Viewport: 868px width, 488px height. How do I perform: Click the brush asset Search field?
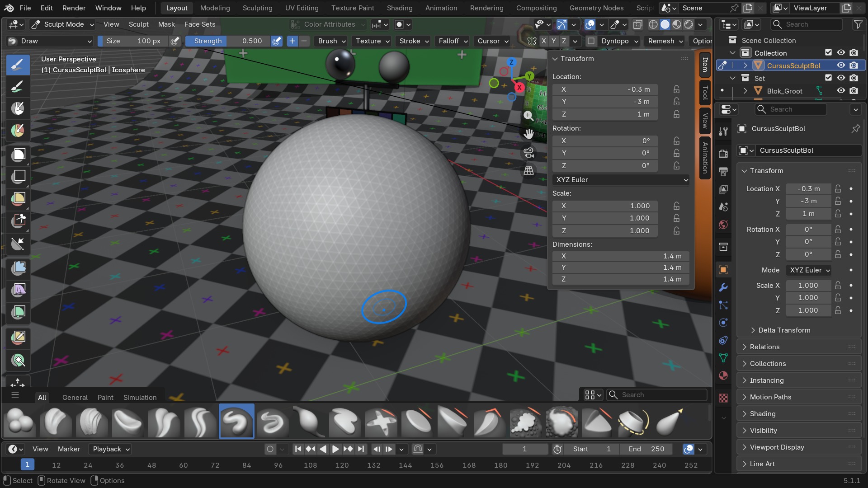tap(656, 395)
